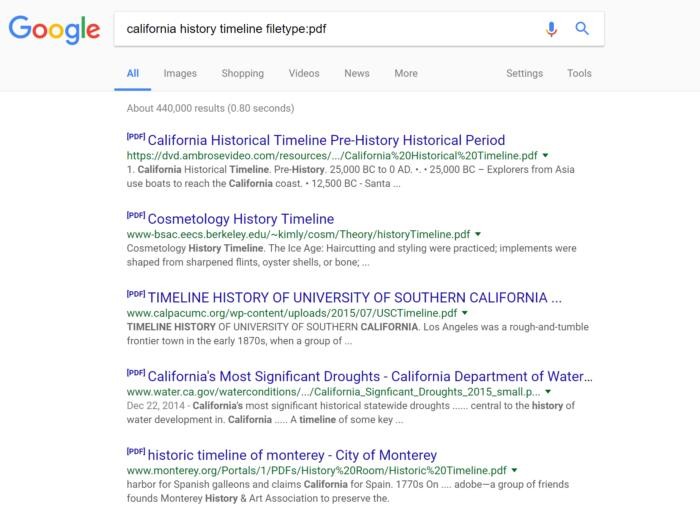Expand dropdown arrow beside berkeley.edu URL

click(478, 235)
